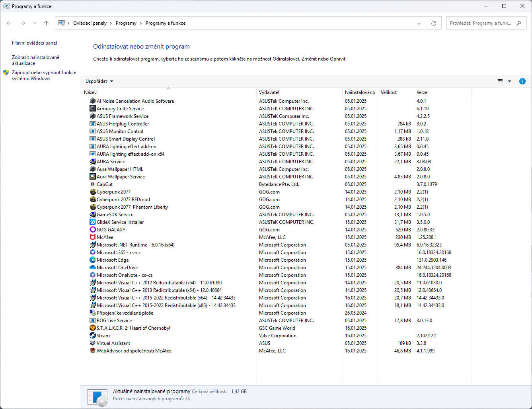Open the view options dropdown arrow
The width and height of the screenshot is (532, 409).
pyautogui.click(x=509, y=81)
